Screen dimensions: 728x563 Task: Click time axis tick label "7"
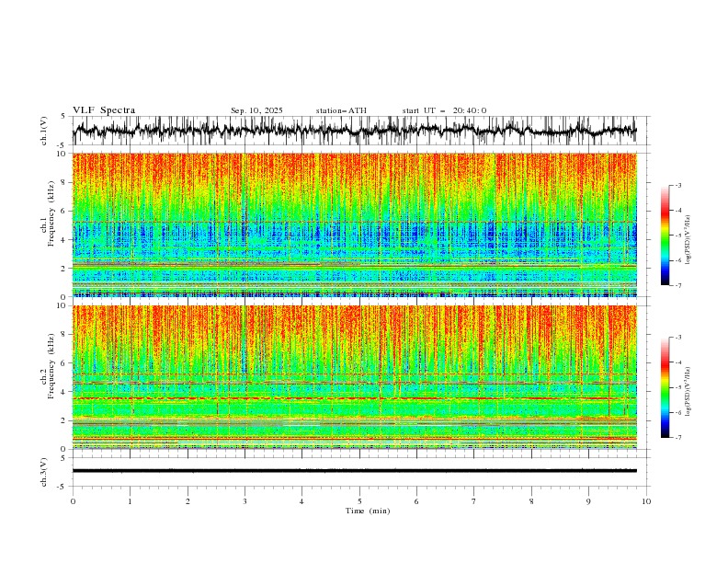point(474,501)
